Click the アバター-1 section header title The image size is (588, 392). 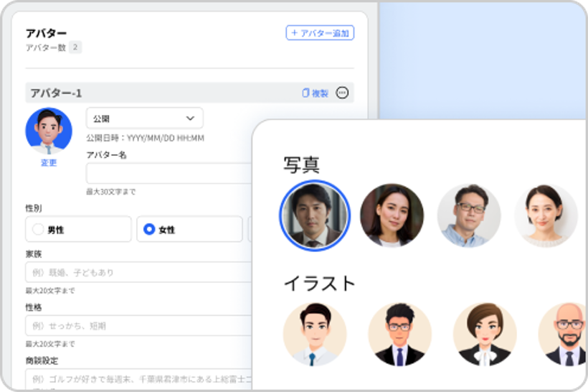(x=56, y=93)
